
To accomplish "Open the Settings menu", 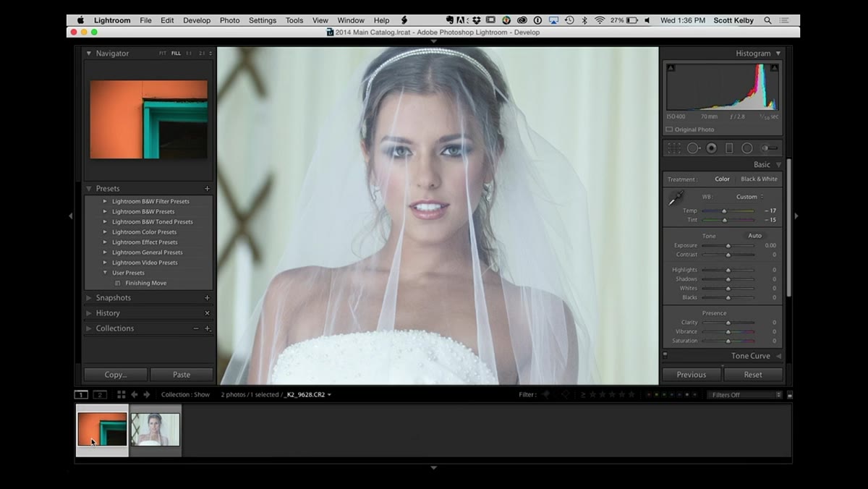I will click(263, 20).
